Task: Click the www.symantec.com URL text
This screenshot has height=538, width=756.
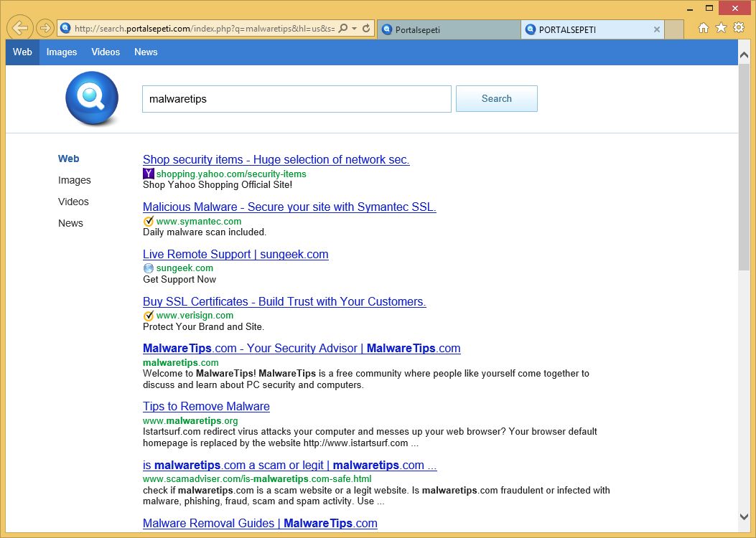Action: pos(199,222)
